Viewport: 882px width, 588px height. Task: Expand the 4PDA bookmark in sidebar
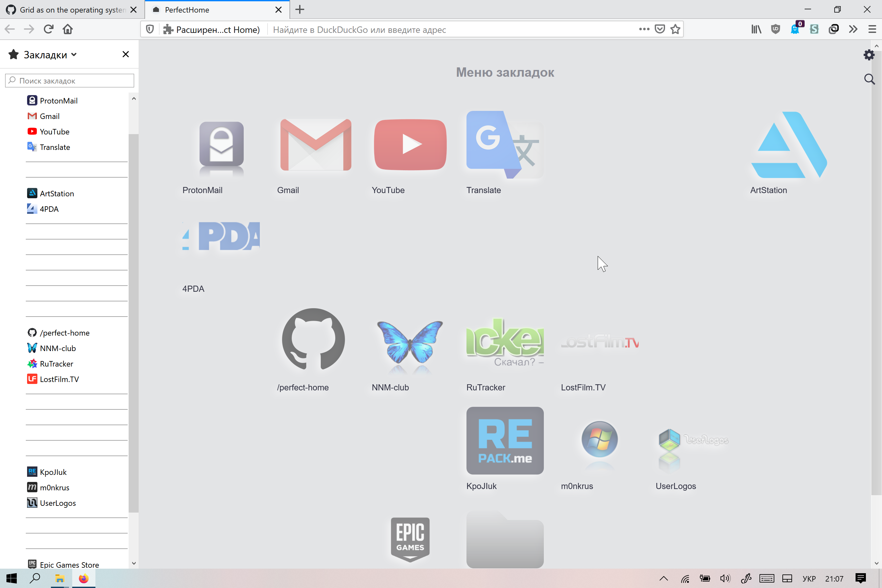pyautogui.click(x=49, y=209)
